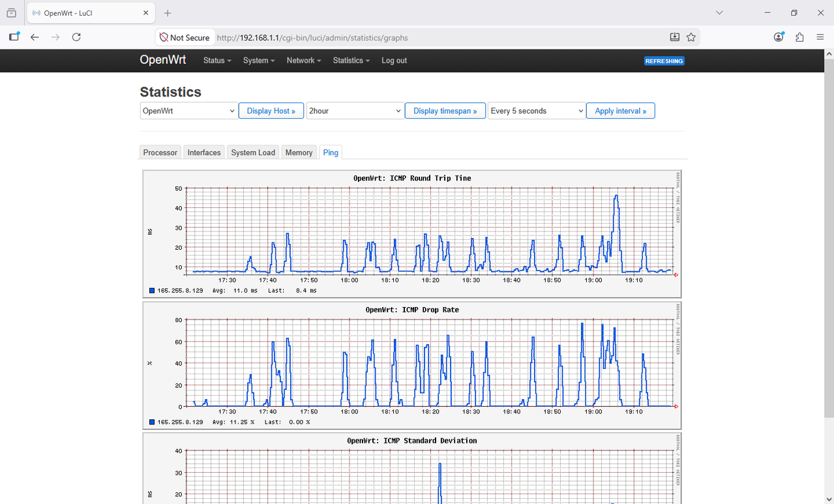This screenshot has height=504, width=834.
Task: Open the Network menu
Action: click(x=304, y=61)
